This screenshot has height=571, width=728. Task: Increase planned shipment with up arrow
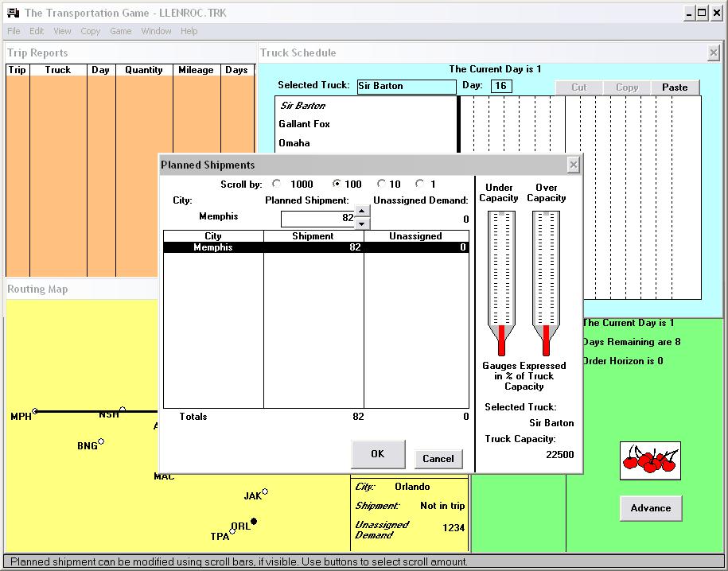pyautogui.click(x=362, y=211)
